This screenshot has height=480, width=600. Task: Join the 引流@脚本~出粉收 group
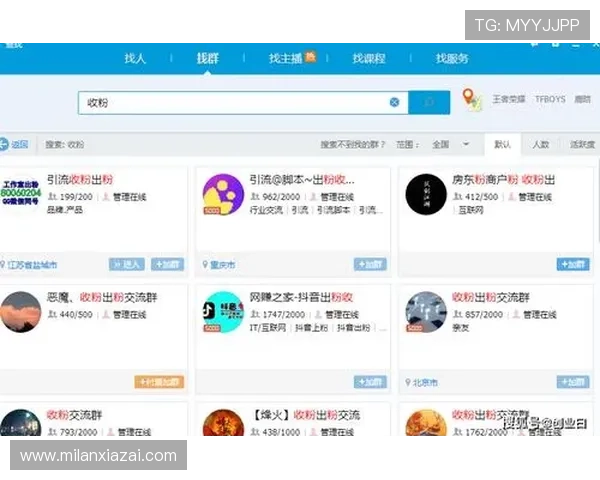tap(370, 264)
